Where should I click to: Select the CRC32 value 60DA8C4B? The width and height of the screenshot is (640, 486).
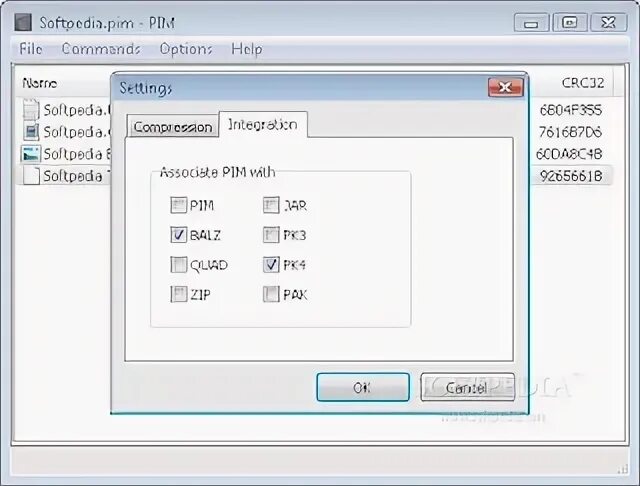(x=569, y=154)
